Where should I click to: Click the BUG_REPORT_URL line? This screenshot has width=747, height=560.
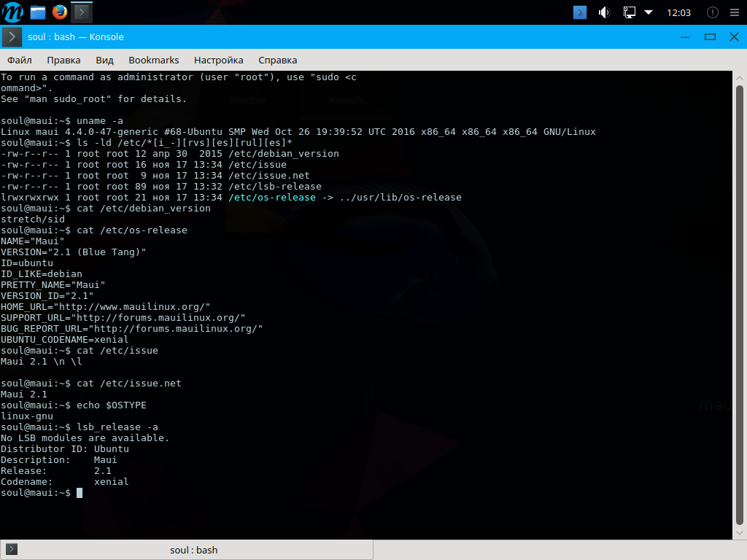click(131, 329)
